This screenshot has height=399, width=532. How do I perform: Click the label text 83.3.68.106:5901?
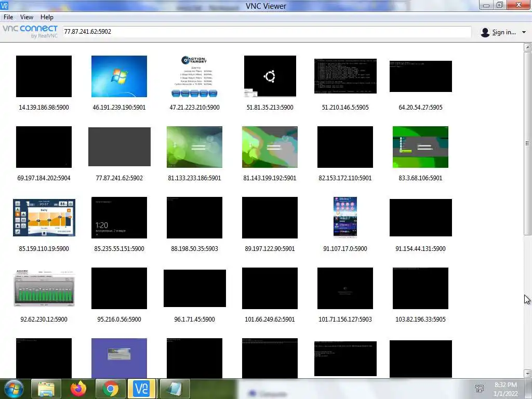click(x=420, y=178)
